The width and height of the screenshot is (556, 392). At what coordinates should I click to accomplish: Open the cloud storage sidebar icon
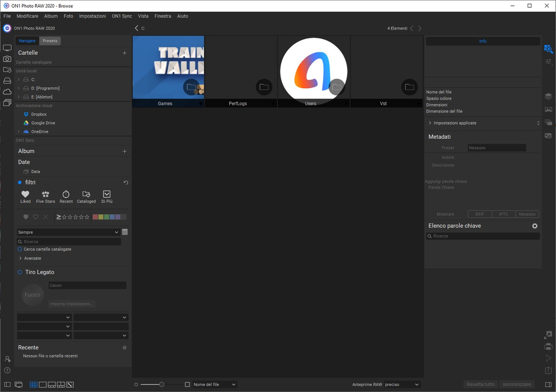click(x=7, y=92)
